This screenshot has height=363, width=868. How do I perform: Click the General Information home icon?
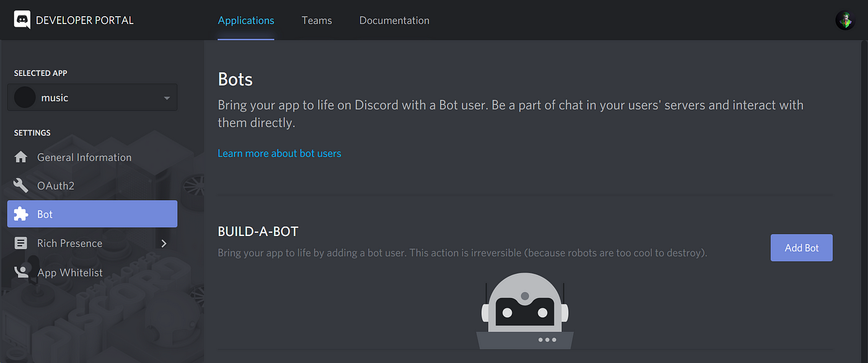21,157
